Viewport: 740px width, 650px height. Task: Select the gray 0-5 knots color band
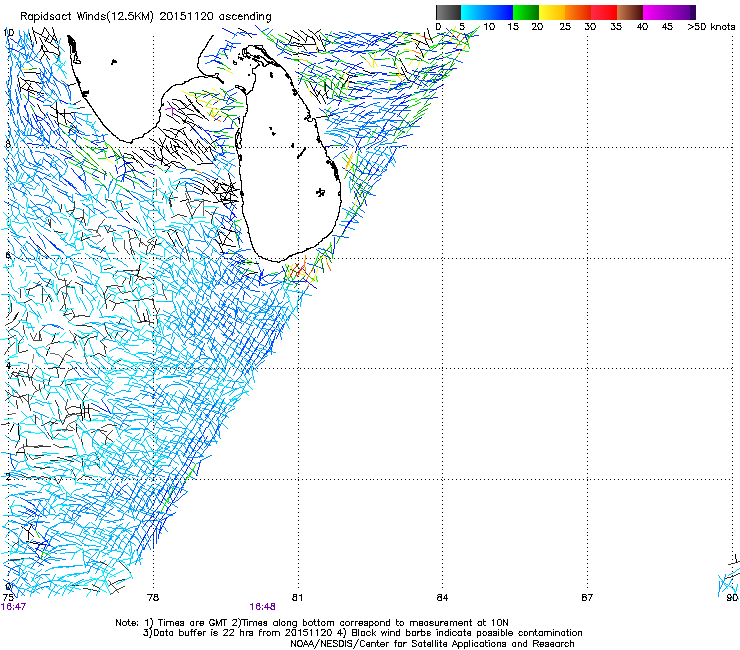point(448,12)
